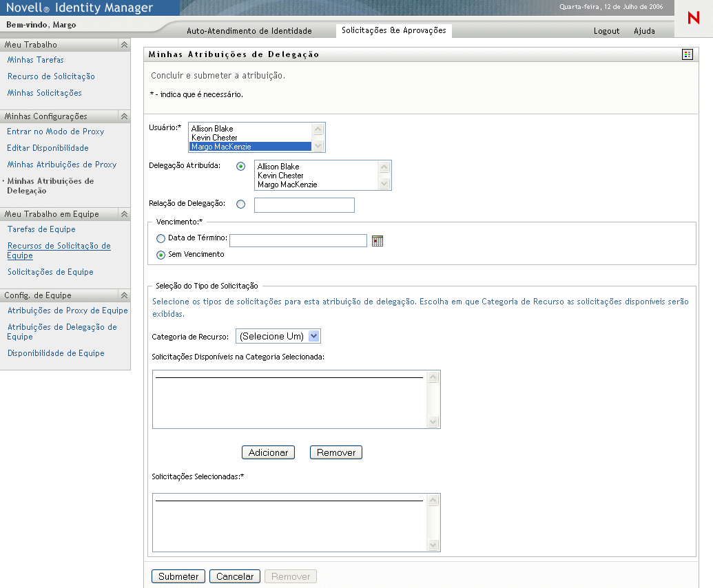Click the Adicionar button
Viewport: 713px width, 588px height.
tap(268, 452)
